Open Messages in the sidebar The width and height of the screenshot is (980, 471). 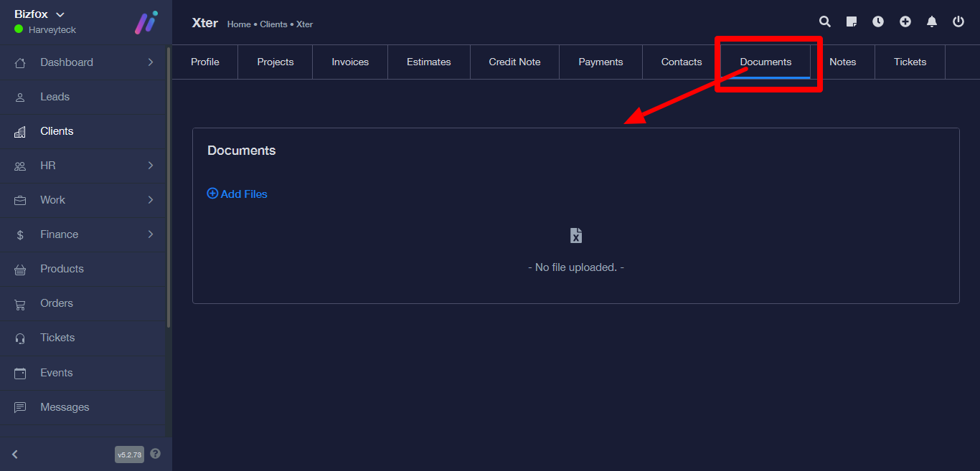click(x=65, y=407)
